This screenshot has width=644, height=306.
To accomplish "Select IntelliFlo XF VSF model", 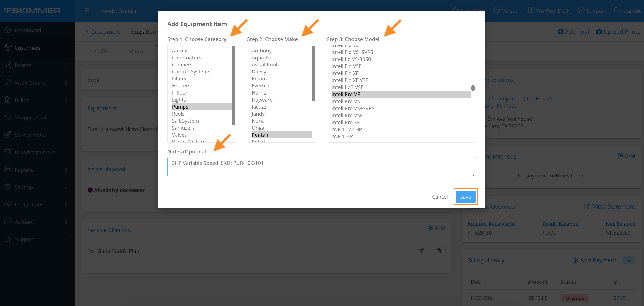I will (x=401, y=80).
